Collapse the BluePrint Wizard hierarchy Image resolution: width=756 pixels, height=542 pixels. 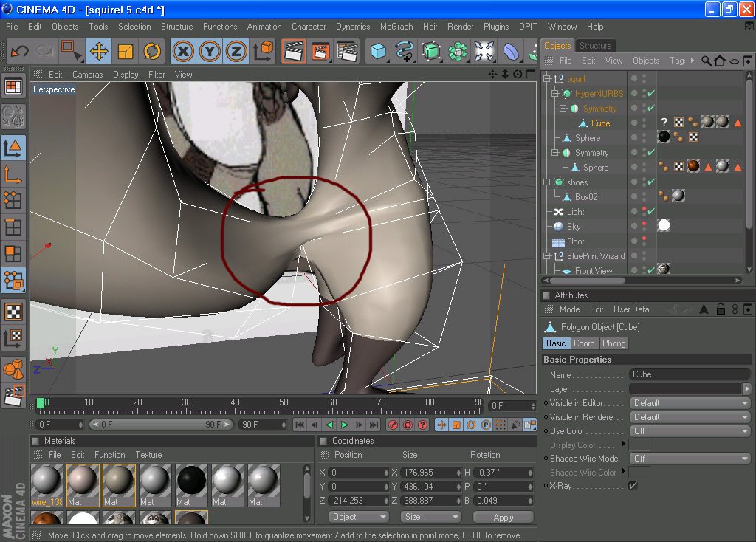pos(547,256)
